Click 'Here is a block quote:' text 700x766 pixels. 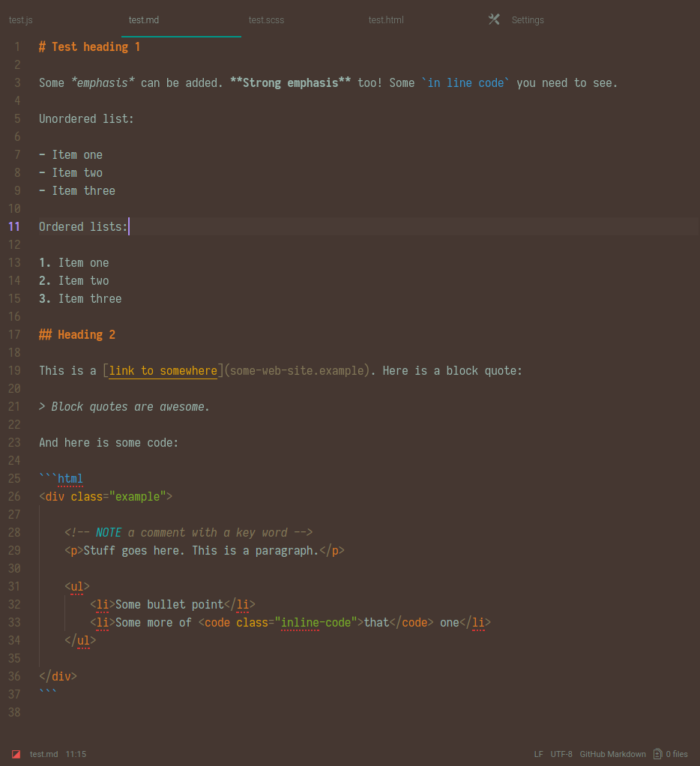453,371
